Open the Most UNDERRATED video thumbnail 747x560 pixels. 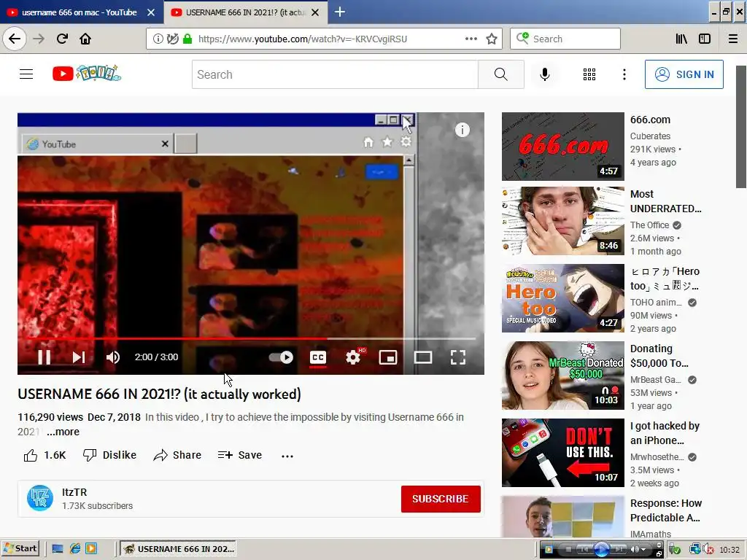tap(562, 221)
